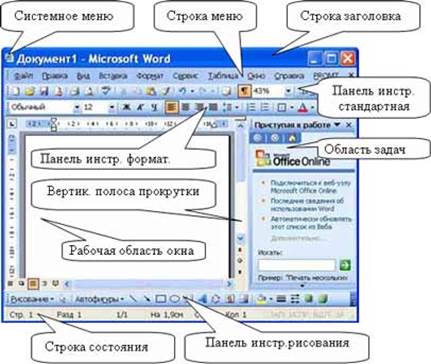431x364 pixels.
Task: Expand the fill color dropdown arrow
Action: 271,299
